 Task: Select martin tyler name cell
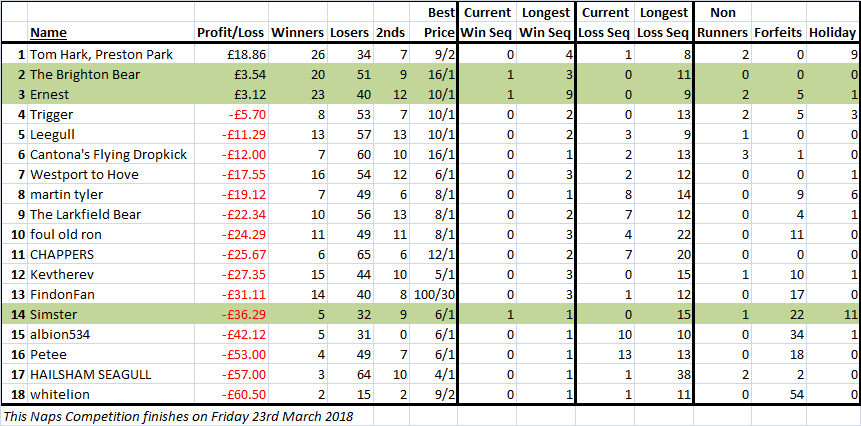pyautogui.click(x=66, y=195)
